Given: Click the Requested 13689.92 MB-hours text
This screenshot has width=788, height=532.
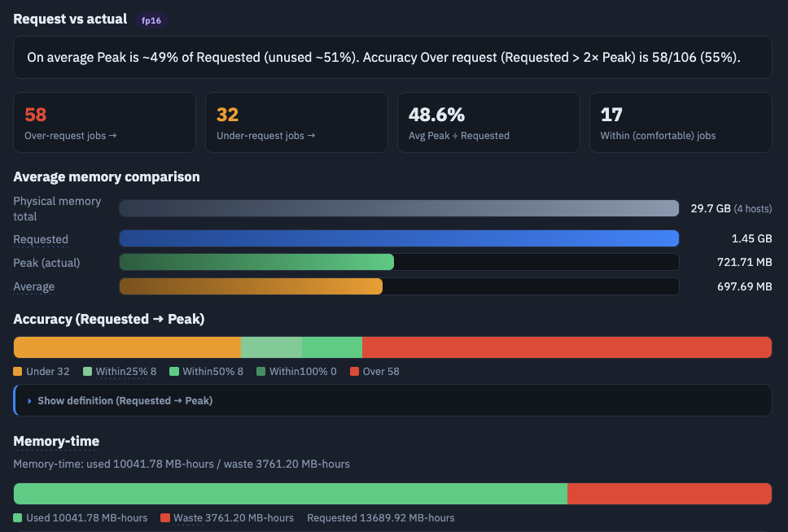Looking at the screenshot, I should [x=381, y=518].
